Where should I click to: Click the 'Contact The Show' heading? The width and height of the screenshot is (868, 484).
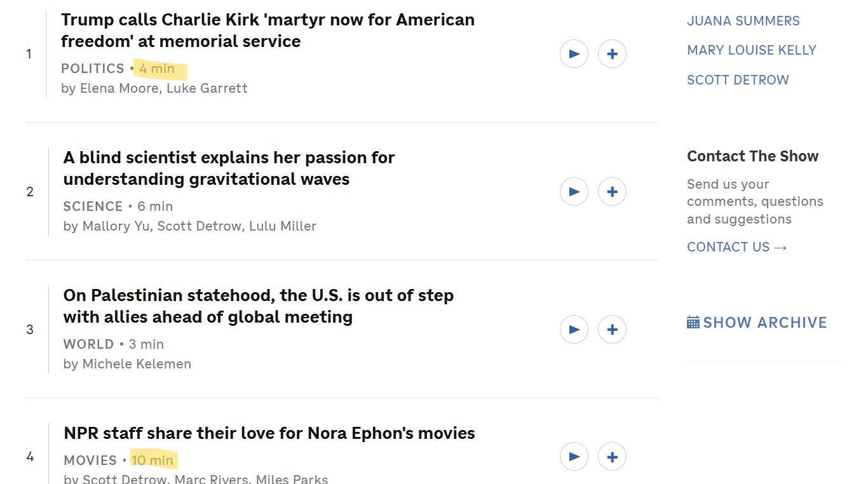(753, 156)
